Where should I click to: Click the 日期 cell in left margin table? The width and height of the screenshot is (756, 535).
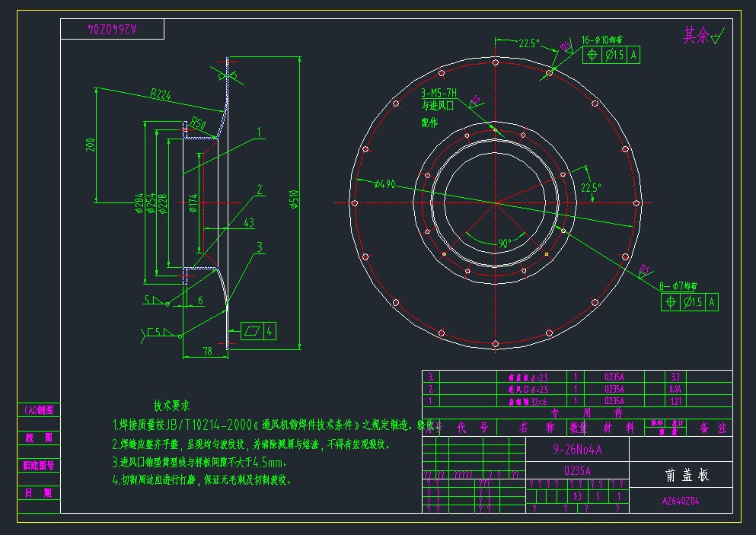click(38, 492)
